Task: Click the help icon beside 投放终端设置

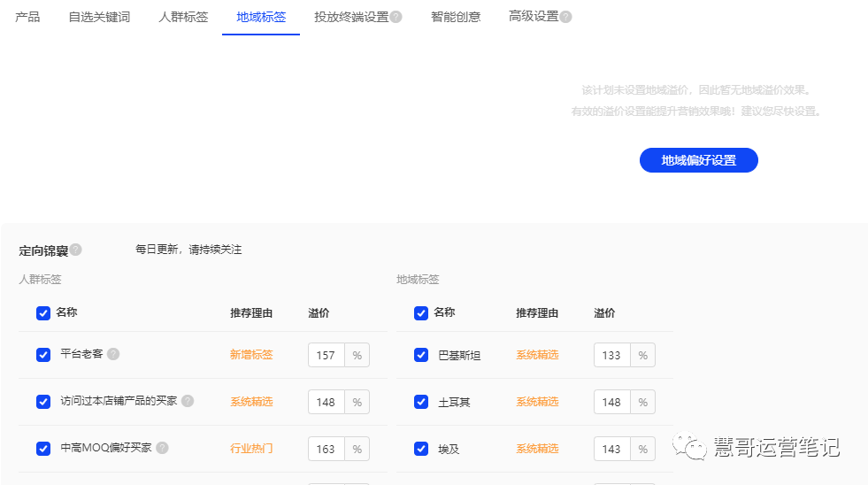Action: coord(396,17)
